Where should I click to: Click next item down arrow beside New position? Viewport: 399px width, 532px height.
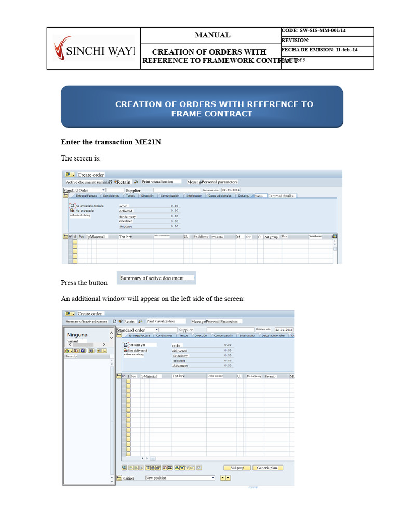point(228,478)
